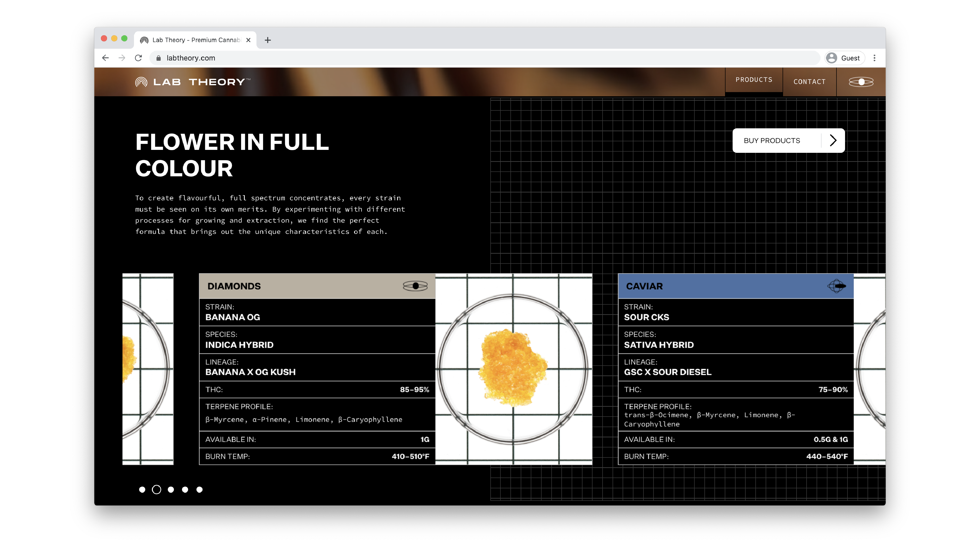
Task: Click GSC X Sour Diesel lineage
Action: click(668, 372)
